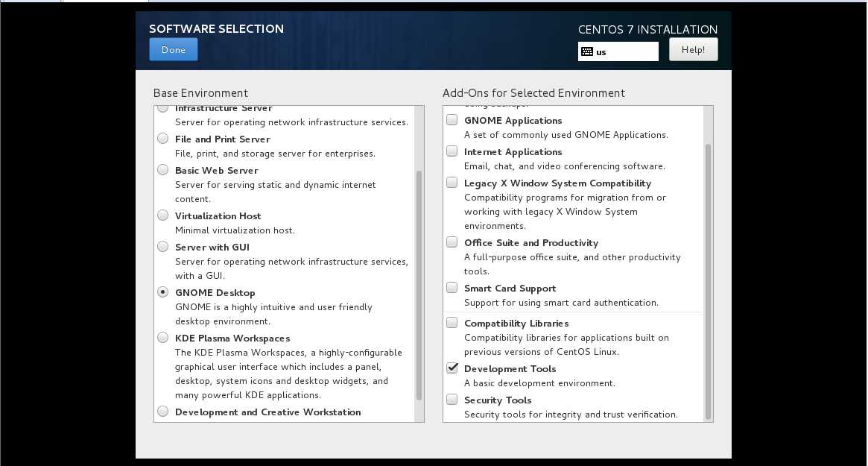
Task: Check the Internet Applications add-on
Action: [452, 151]
